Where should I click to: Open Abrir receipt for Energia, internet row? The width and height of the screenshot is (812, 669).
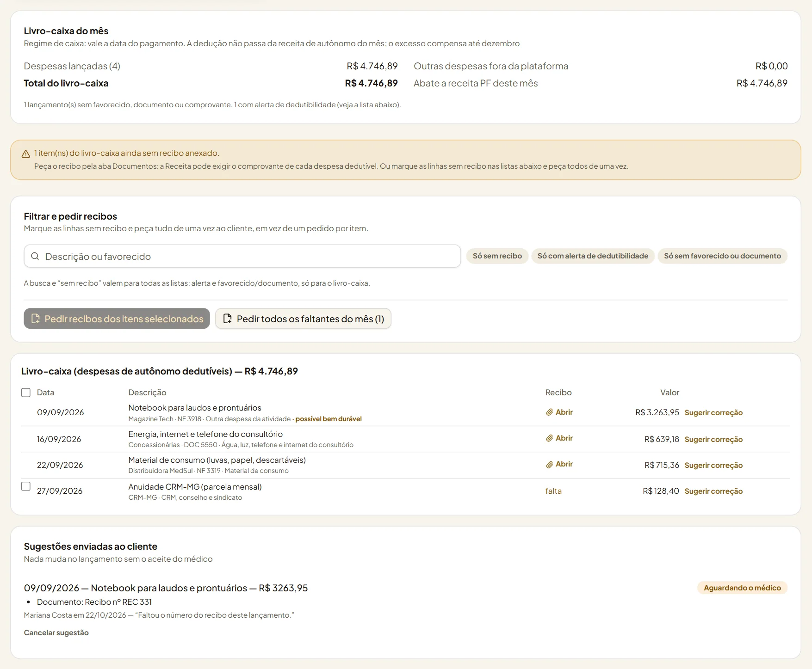(559, 438)
